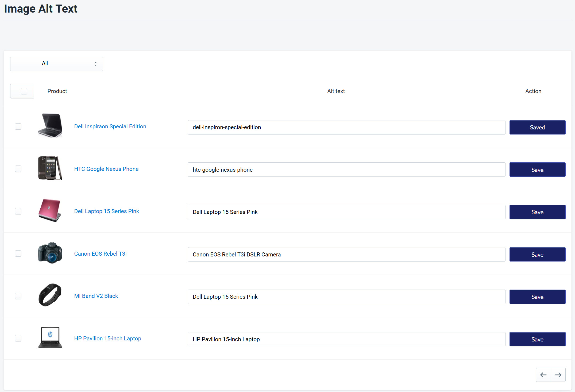The width and height of the screenshot is (575, 392).
Task: Click the Saved button for Dell Inspiraon
Action: (537, 127)
